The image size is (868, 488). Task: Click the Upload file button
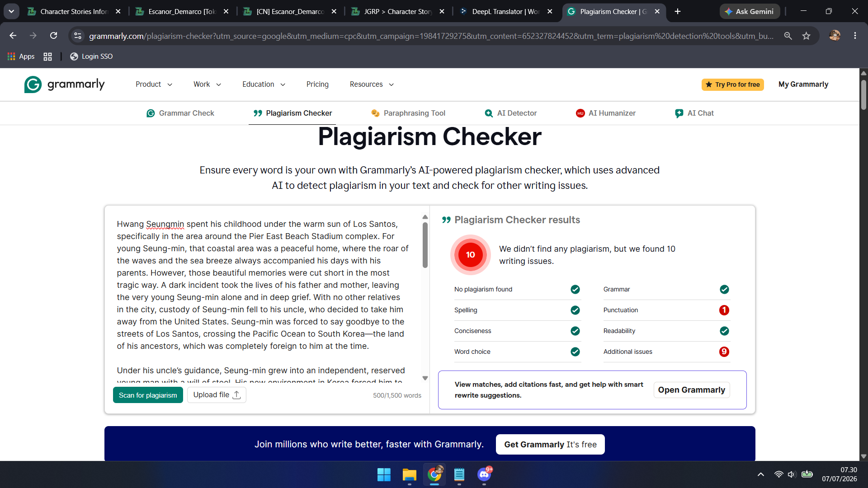pyautogui.click(x=217, y=395)
